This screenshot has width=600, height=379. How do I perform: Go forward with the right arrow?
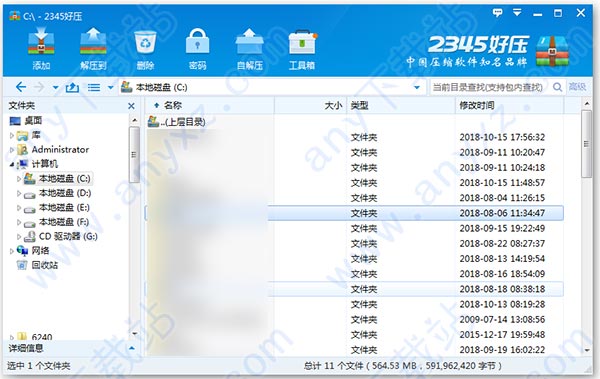(39, 87)
